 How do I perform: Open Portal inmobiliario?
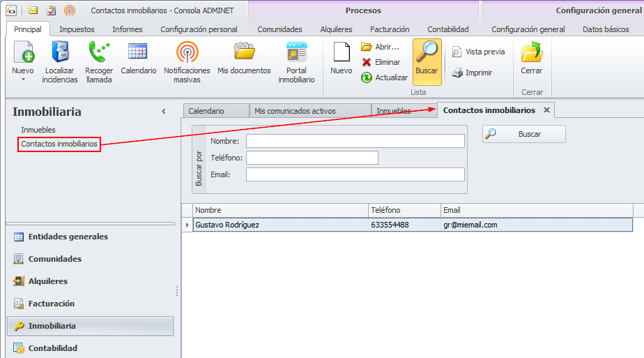(x=296, y=63)
